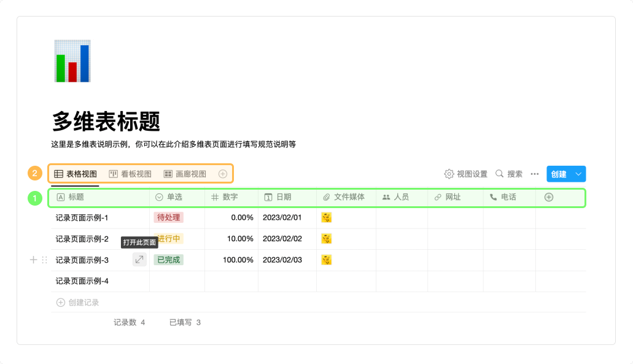Click the 搜索 search button
The height and width of the screenshot is (364, 633).
coord(509,174)
